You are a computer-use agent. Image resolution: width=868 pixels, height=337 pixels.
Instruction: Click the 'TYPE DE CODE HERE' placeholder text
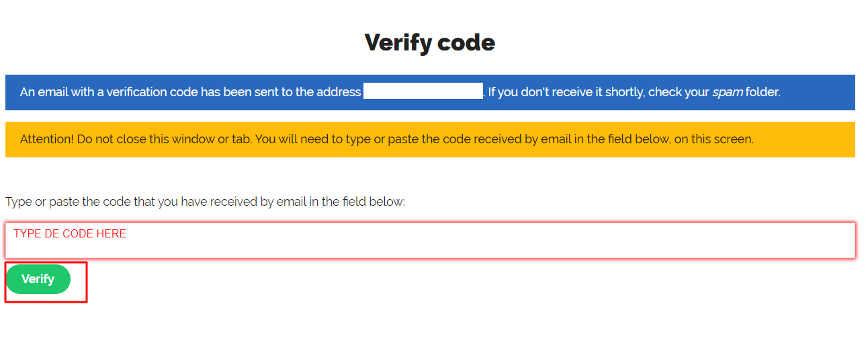tap(70, 234)
